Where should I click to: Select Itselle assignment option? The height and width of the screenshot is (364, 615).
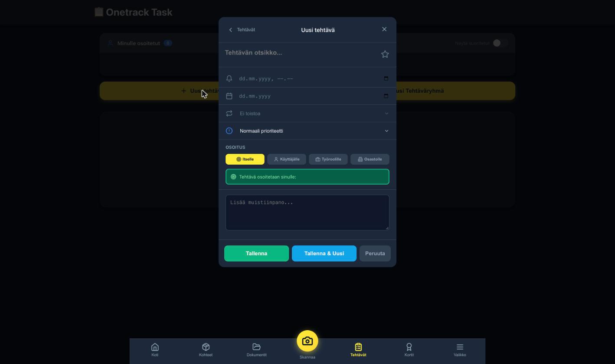pos(245,159)
